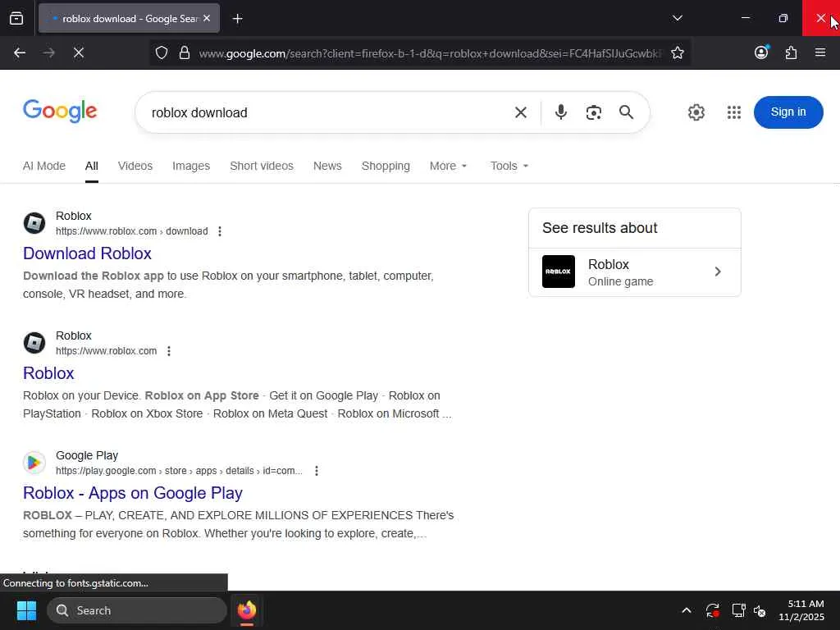This screenshot has width=840, height=630.
Task: Open options menu for Google Play result
Action: tap(317, 471)
